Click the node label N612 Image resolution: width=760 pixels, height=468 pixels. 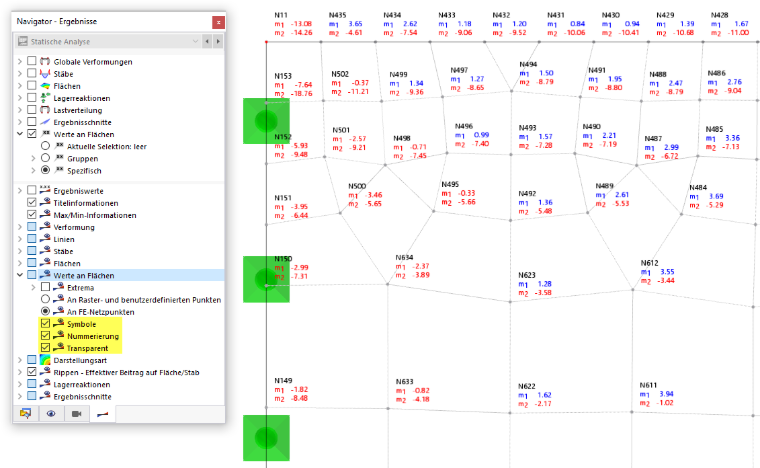[649, 263]
